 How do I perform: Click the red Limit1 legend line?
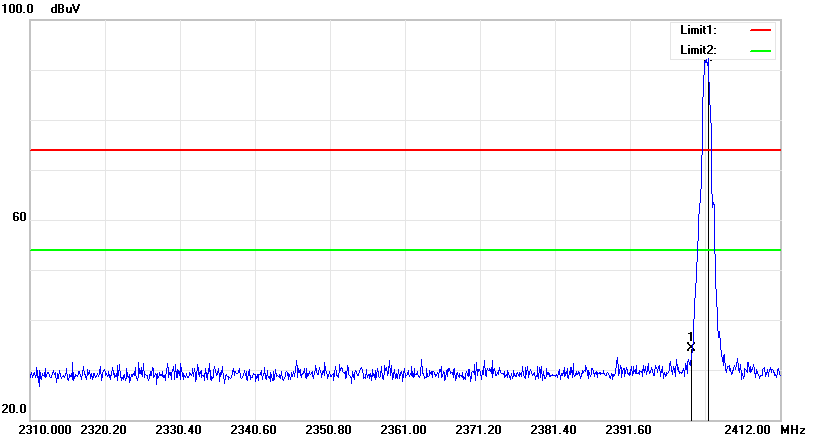coord(760,31)
